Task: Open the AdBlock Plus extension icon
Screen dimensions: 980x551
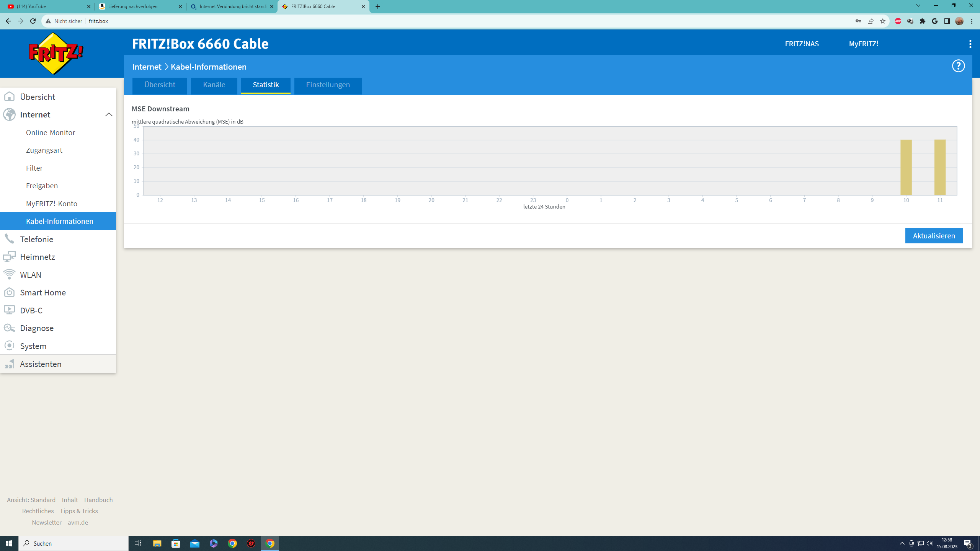Action: click(x=898, y=21)
